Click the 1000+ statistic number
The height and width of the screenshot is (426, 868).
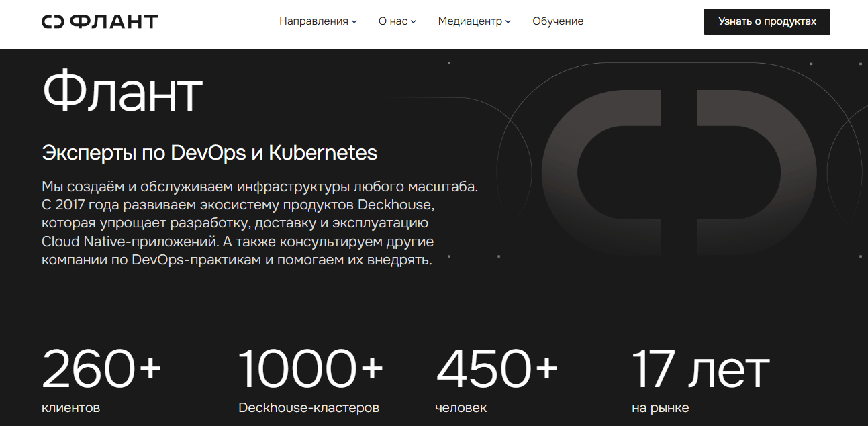point(311,369)
